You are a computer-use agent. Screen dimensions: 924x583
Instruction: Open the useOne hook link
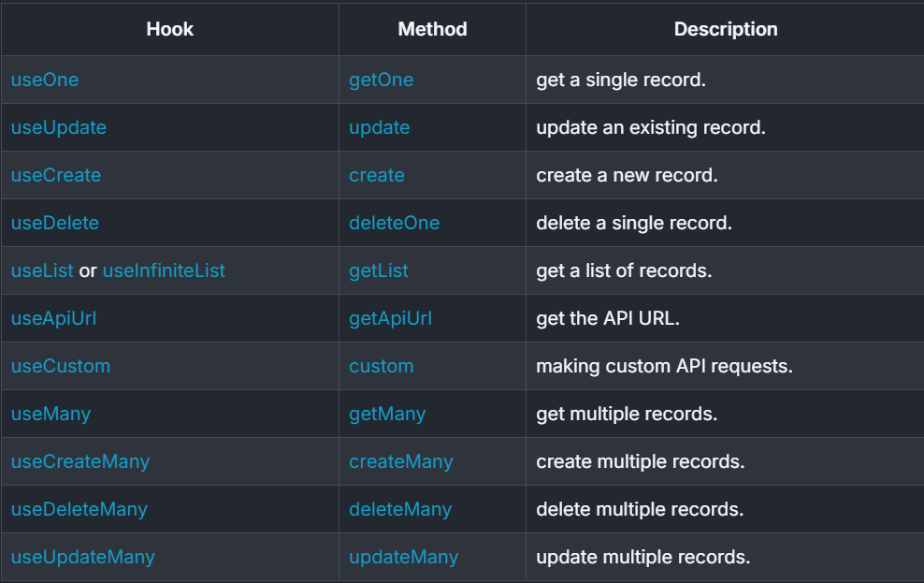(45, 80)
